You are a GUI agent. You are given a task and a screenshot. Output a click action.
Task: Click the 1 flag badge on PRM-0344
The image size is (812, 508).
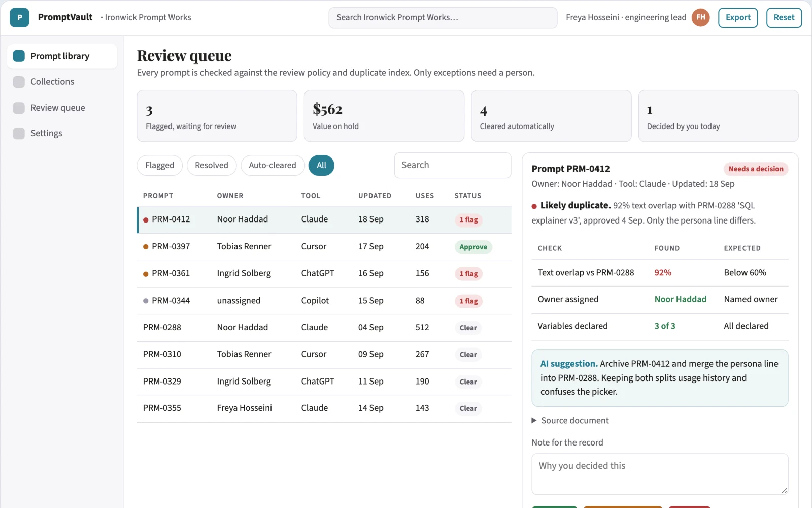468,301
